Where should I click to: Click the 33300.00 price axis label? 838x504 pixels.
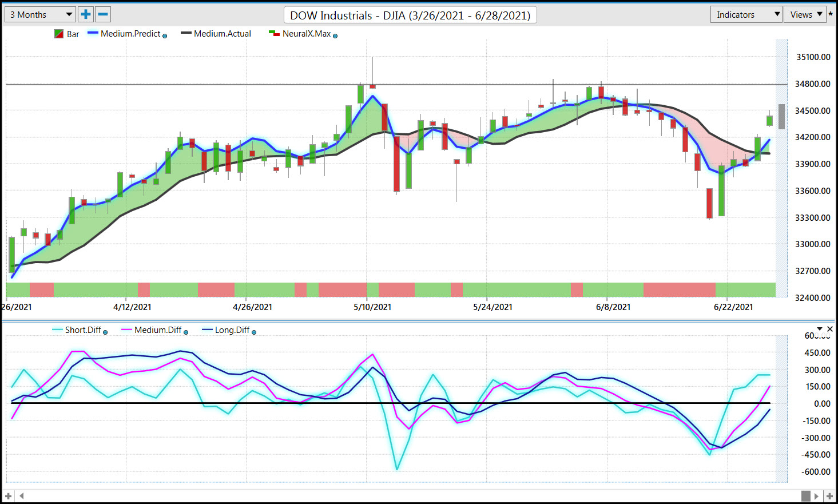point(813,217)
